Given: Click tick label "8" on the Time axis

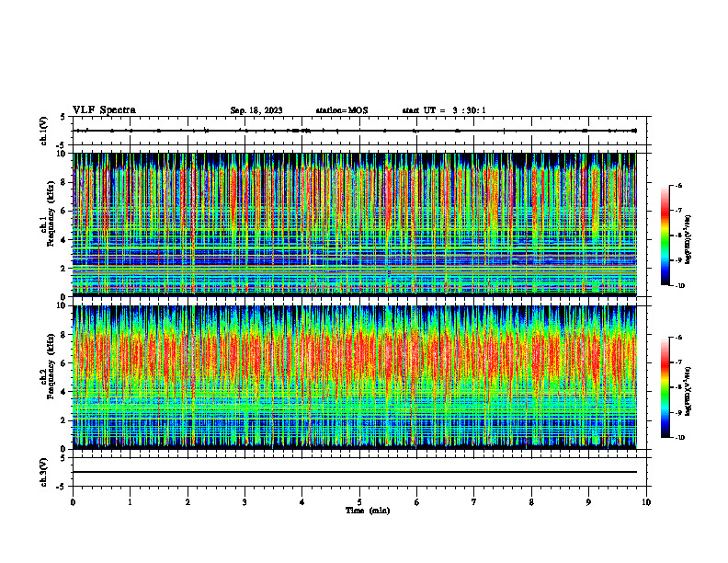Looking at the screenshot, I should click(531, 502).
